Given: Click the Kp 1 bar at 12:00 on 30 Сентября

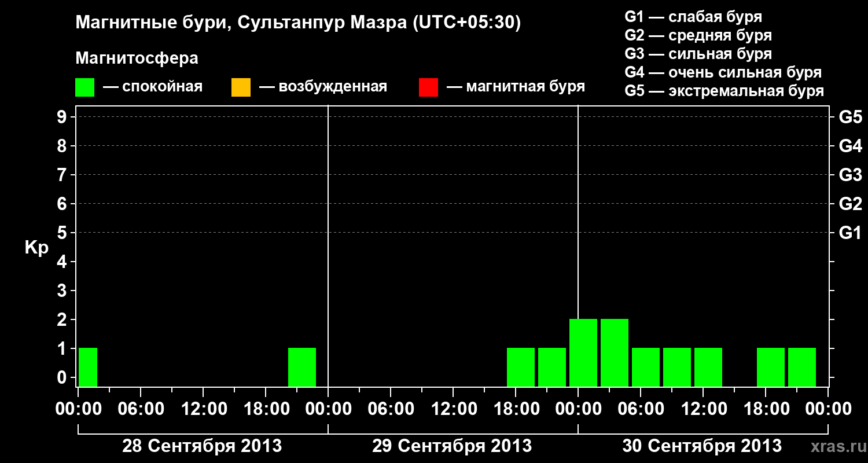Looking at the screenshot, I should point(708,367).
